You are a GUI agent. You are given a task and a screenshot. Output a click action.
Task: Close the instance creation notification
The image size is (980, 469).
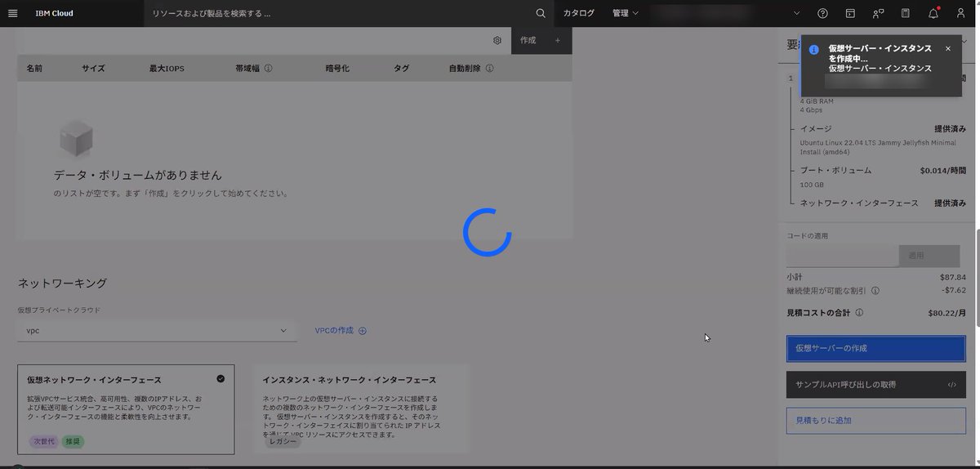948,48
